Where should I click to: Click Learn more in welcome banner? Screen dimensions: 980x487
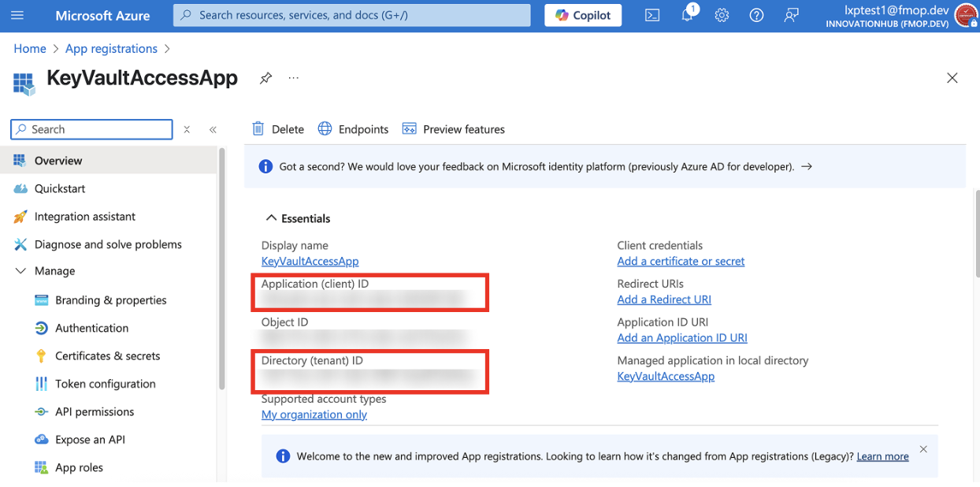coord(882,456)
